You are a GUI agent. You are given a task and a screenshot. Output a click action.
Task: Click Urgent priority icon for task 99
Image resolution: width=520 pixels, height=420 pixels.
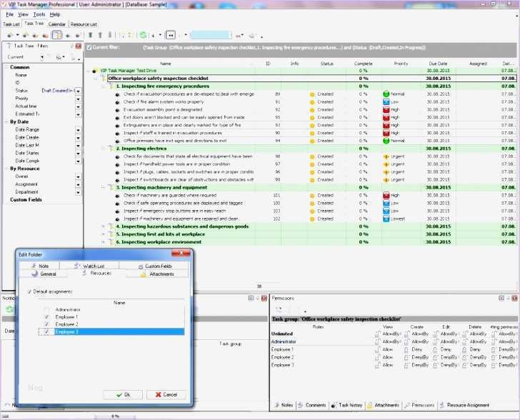click(x=386, y=180)
